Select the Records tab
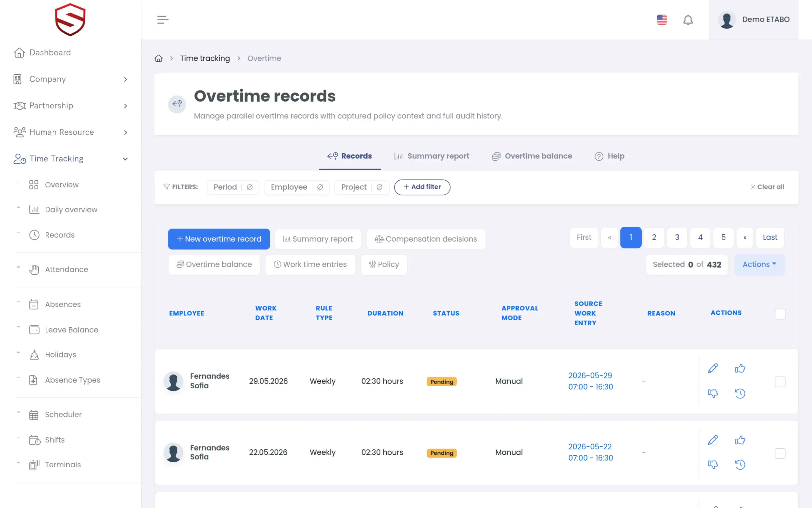Image resolution: width=812 pixels, height=508 pixels. (350, 156)
